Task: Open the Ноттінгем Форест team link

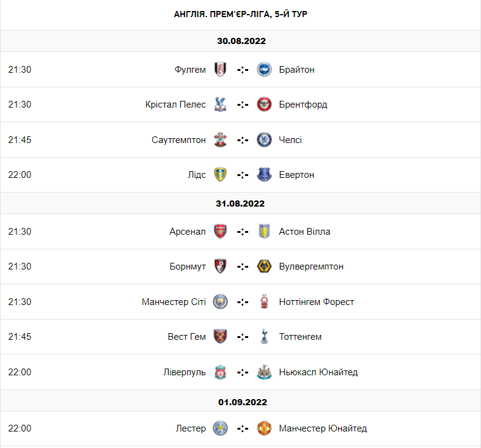Action: point(316,302)
